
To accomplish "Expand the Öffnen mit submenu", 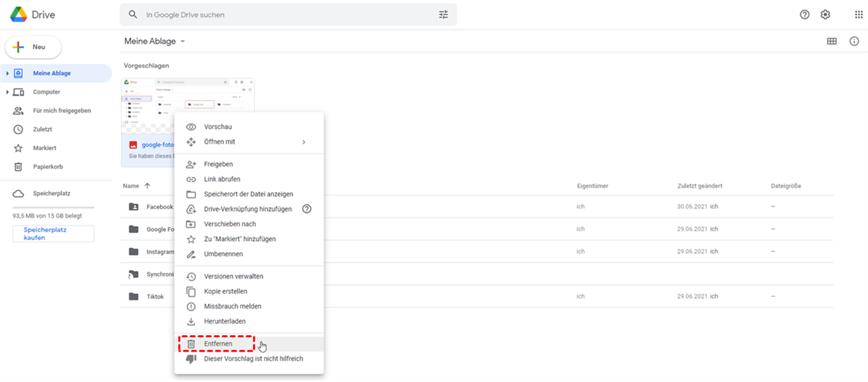I will tap(303, 142).
